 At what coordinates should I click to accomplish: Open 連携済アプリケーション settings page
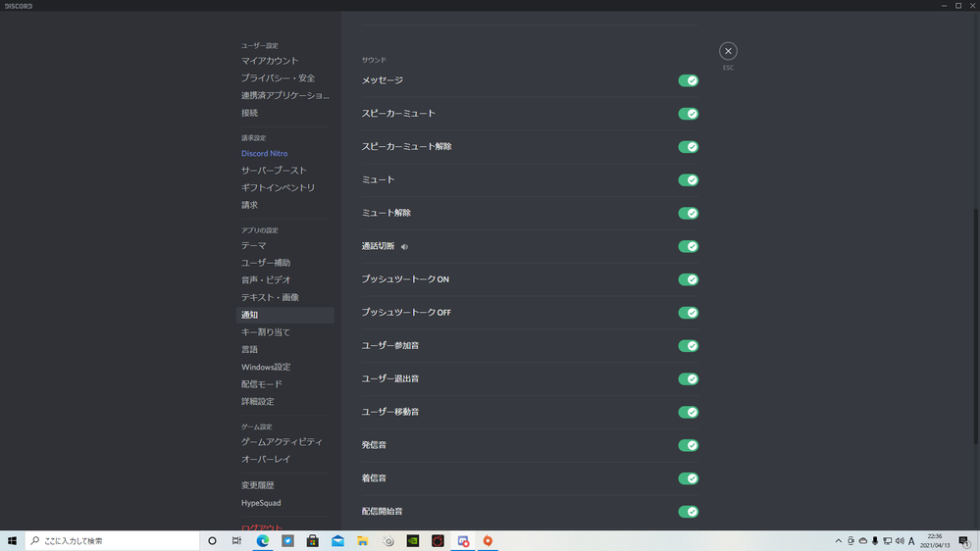pos(285,95)
